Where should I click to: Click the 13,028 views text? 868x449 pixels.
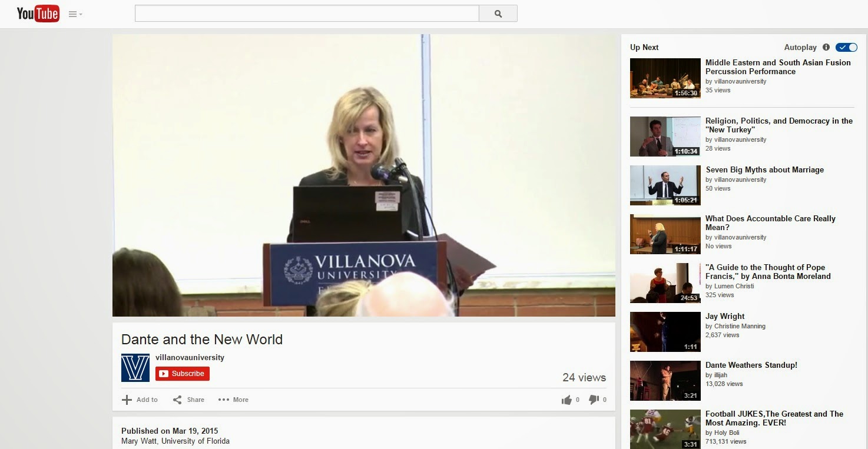[724, 384]
